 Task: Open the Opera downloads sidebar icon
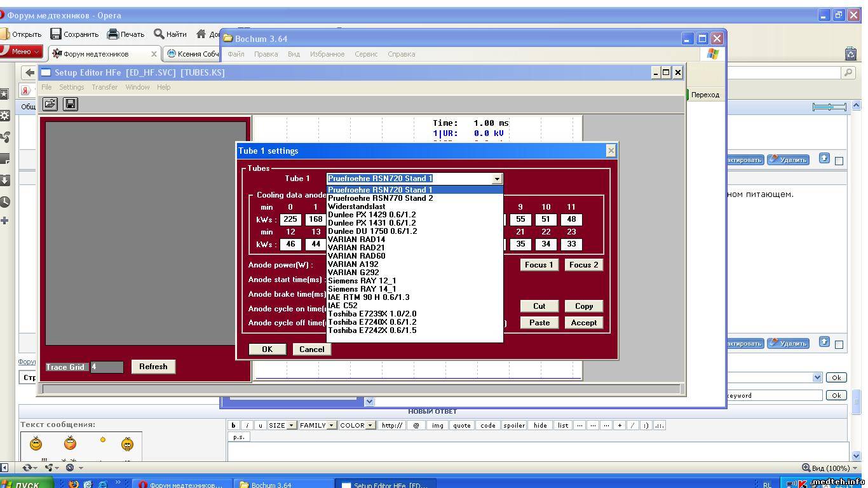point(5,180)
